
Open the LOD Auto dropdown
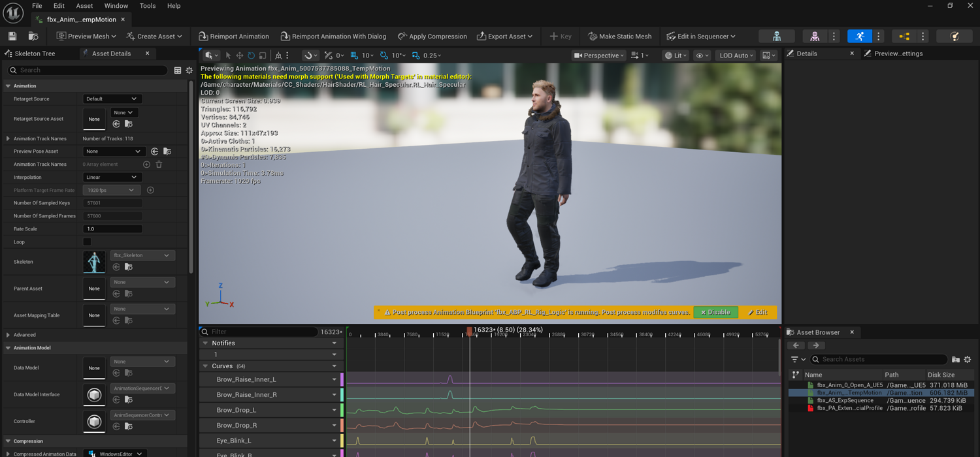point(736,55)
